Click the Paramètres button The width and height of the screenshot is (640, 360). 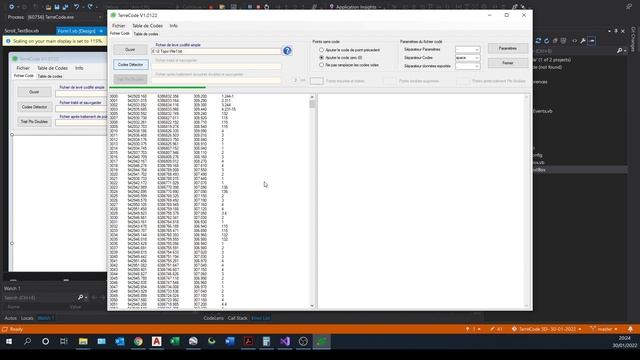(507, 48)
